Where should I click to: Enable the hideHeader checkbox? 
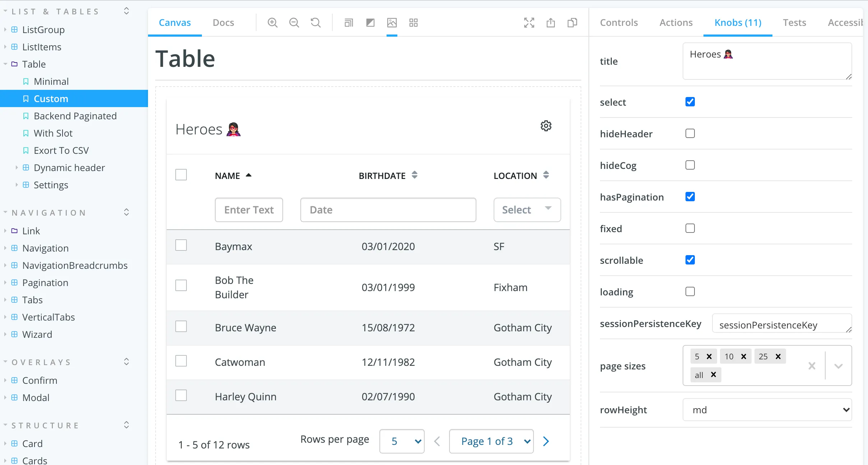coord(690,133)
